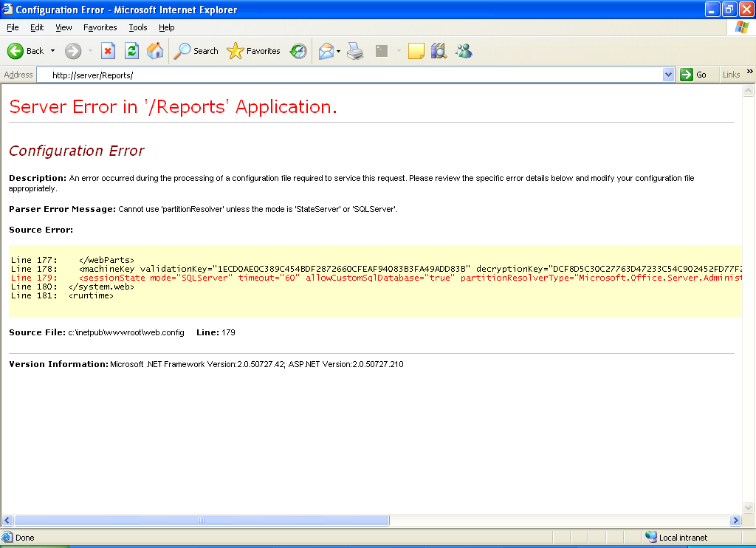Open the Research books icon

pyautogui.click(x=439, y=51)
